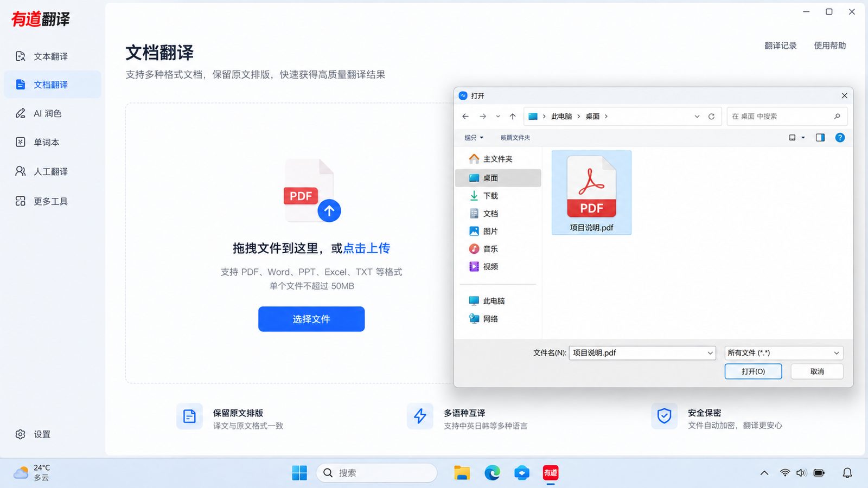Open Wi-Fi network settings in tray
Image resolution: width=868 pixels, height=488 pixels.
[x=785, y=473]
